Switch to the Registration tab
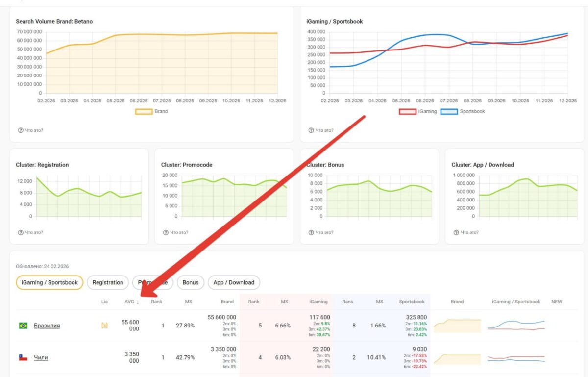This screenshot has height=377, width=588. tap(108, 282)
